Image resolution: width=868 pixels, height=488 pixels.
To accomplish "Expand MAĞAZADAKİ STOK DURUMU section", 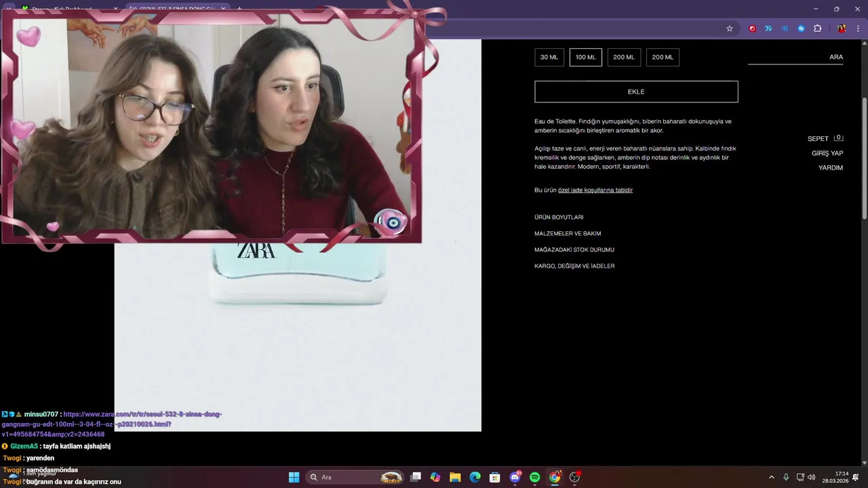I will (574, 250).
